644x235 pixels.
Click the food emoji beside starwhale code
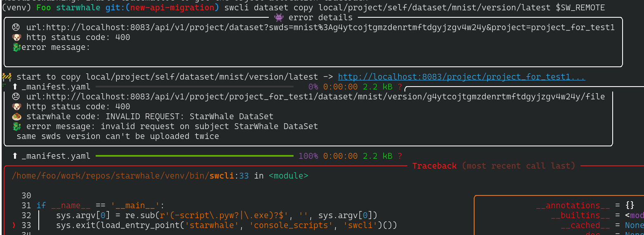click(16, 117)
